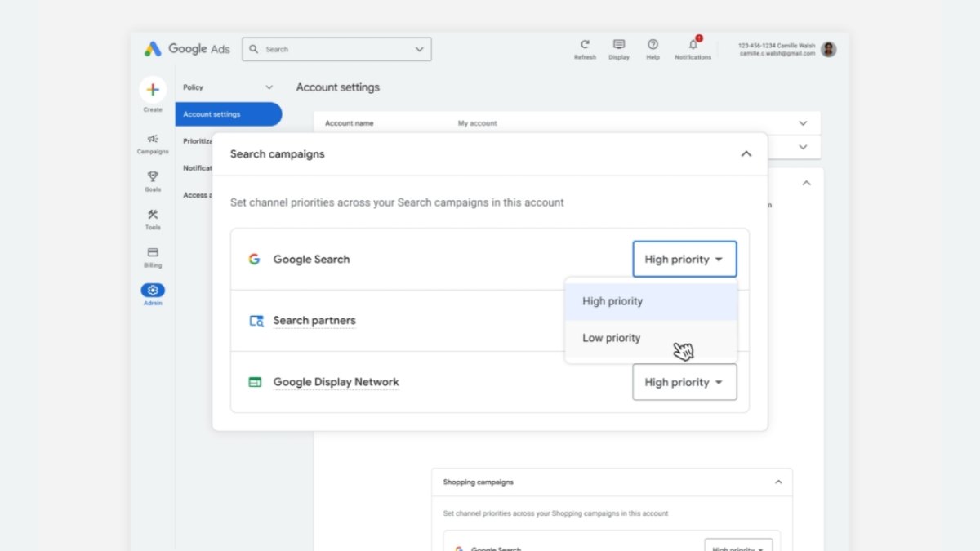Expand the row below Account name
The height and width of the screenshot is (551, 980).
(x=803, y=147)
